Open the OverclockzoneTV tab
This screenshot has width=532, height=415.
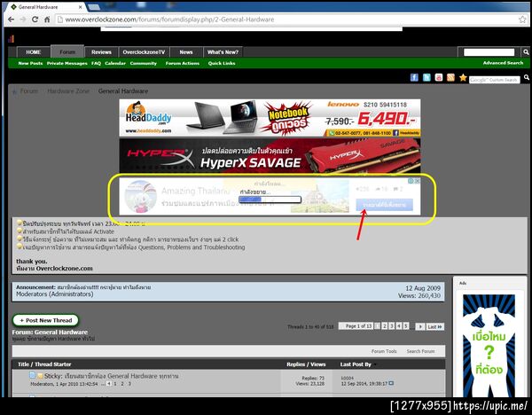144,52
